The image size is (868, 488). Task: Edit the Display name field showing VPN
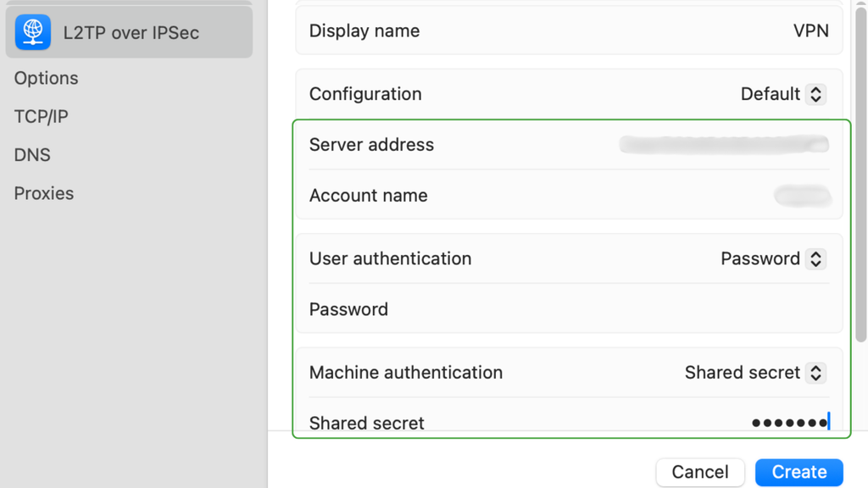[x=811, y=31]
